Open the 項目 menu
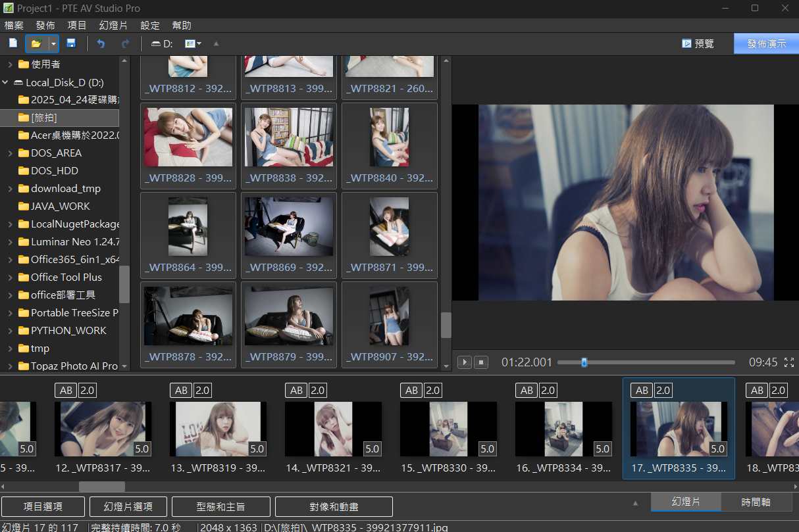Screen dimensions: 799x532 (x=77, y=25)
